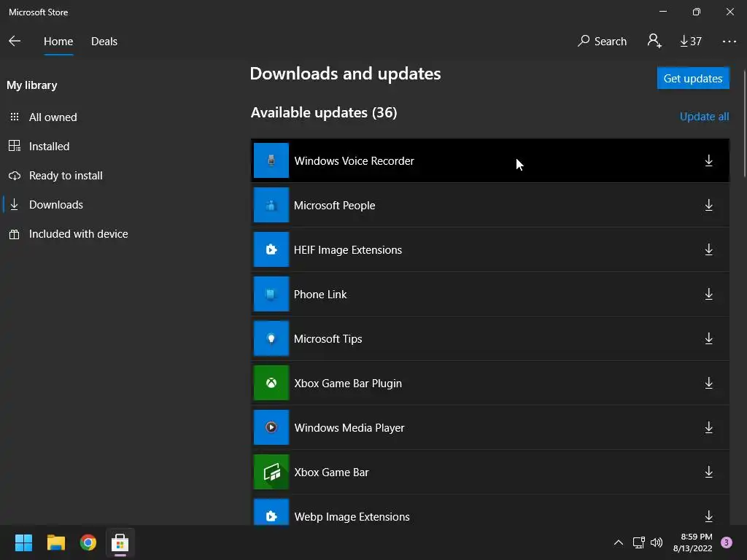Download the Xbox Game Bar update
This screenshot has height=560, width=747.
click(709, 472)
